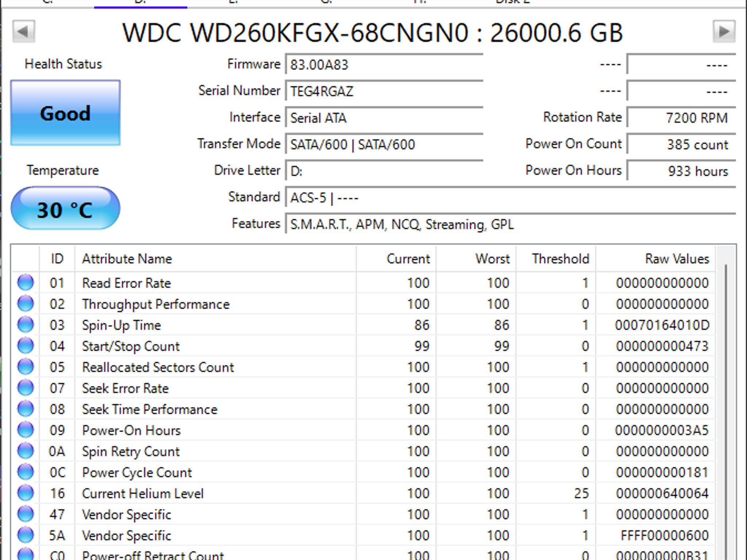Image resolution: width=747 pixels, height=560 pixels.
Task: Select the Serial Number field TEG4RGAZ
Action: [384, 91]
